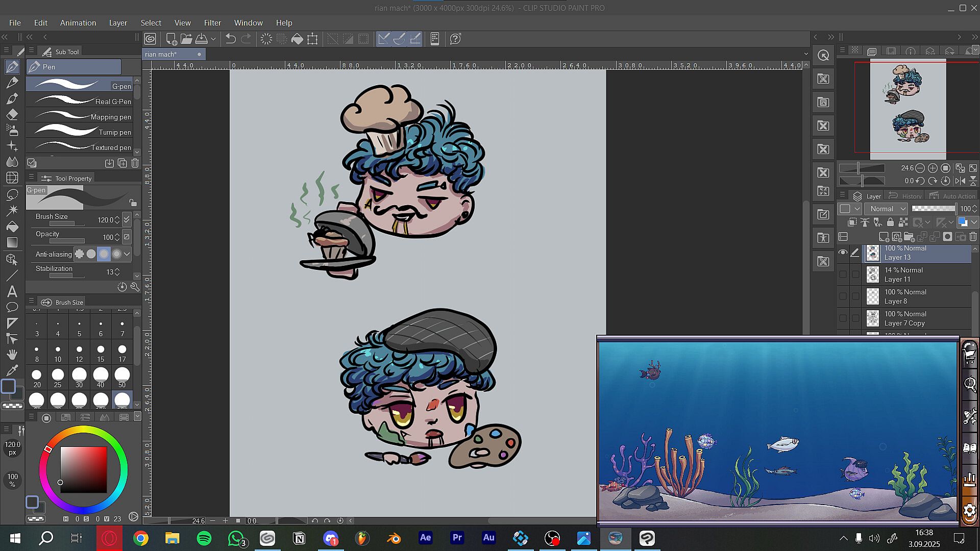Open the Normal blending mode dropdown
Screen dimensions: 980x551
[x=887, y=209]
